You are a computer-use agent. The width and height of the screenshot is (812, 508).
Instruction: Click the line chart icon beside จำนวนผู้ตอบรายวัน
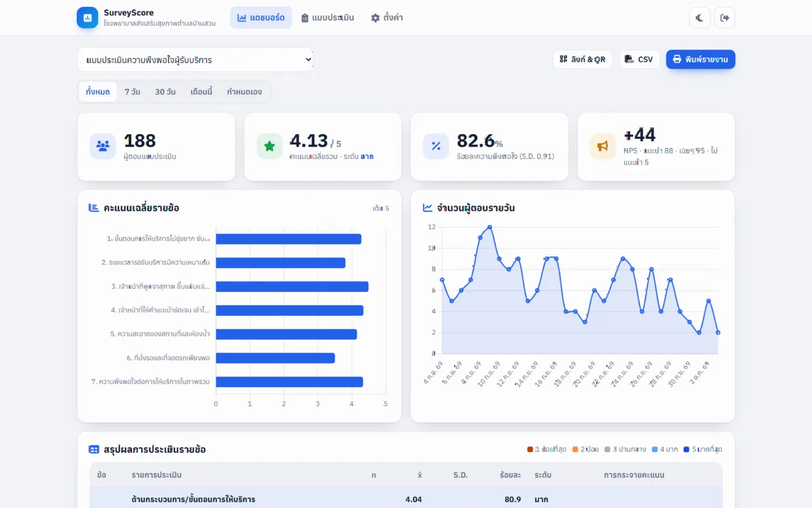coord(428,208)
